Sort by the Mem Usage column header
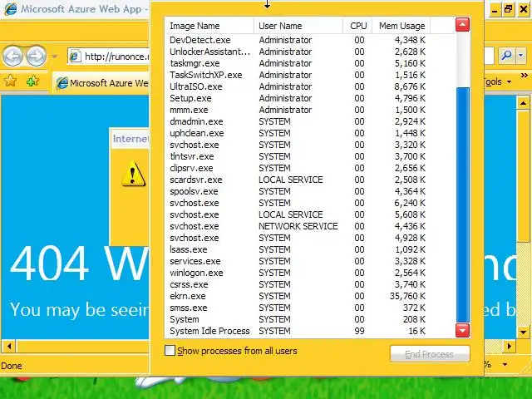 pyautogui.click(x=401, y=26)
